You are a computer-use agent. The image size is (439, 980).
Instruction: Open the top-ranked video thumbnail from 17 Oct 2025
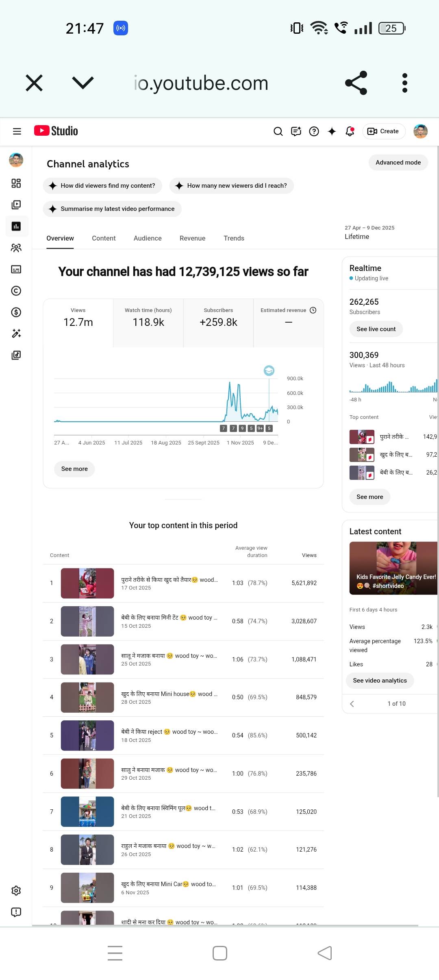tap(87, 583)
